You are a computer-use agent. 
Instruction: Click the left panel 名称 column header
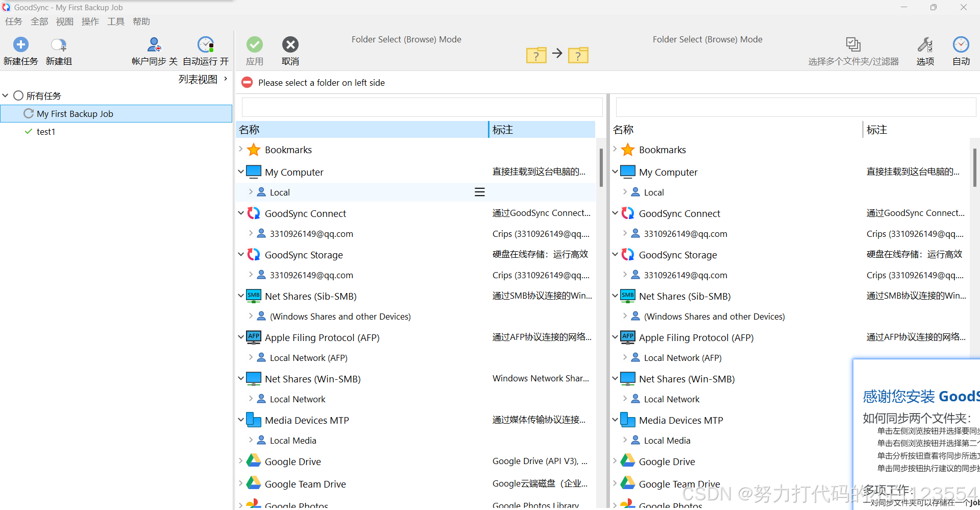click(x=362, y=130)
